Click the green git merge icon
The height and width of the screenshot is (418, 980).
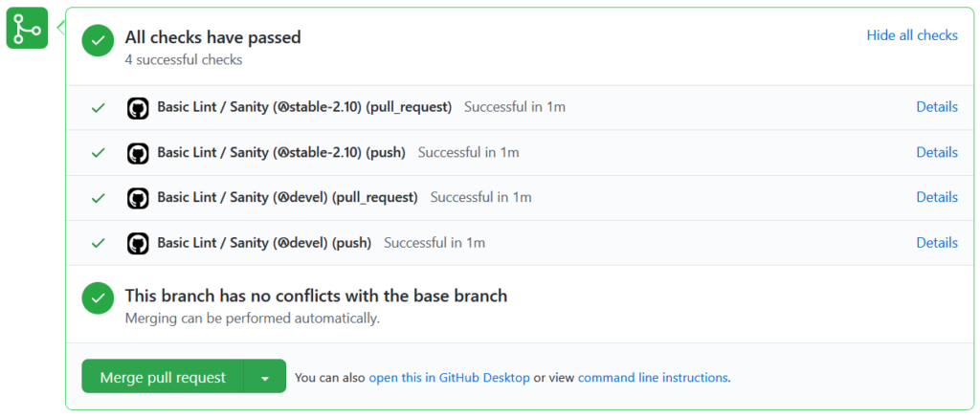[27, 28]
